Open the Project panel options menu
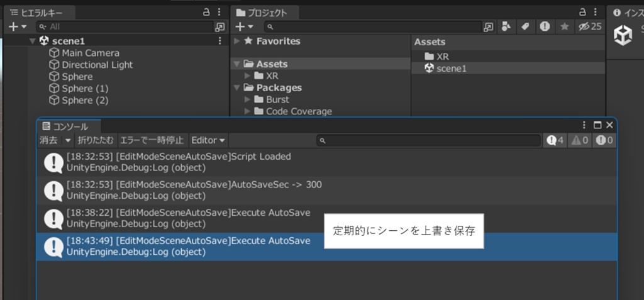The width and height of the screenshot is (644, 300). coord(595,13)
